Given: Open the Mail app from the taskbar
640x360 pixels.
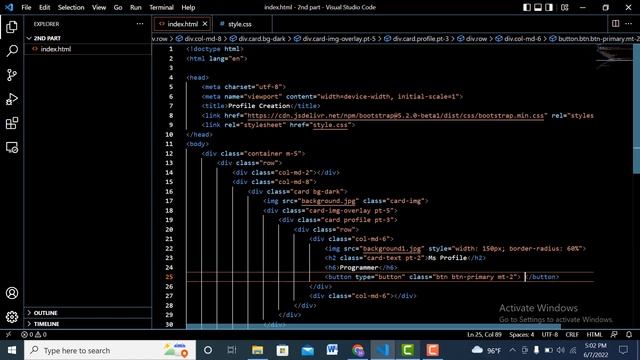Looking at the screenshot, I should pyautogui.click(x=307, y=350).
